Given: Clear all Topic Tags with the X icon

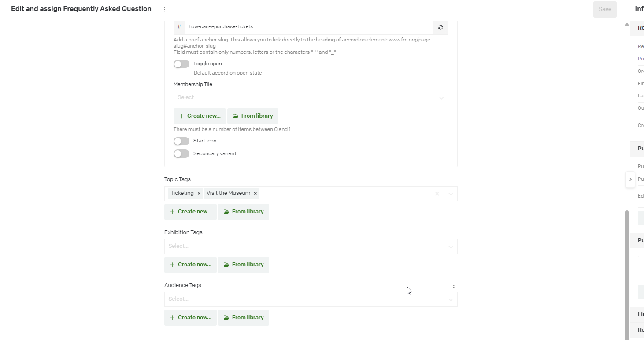Looking at the screenshot, I should [x=437, y=194].
